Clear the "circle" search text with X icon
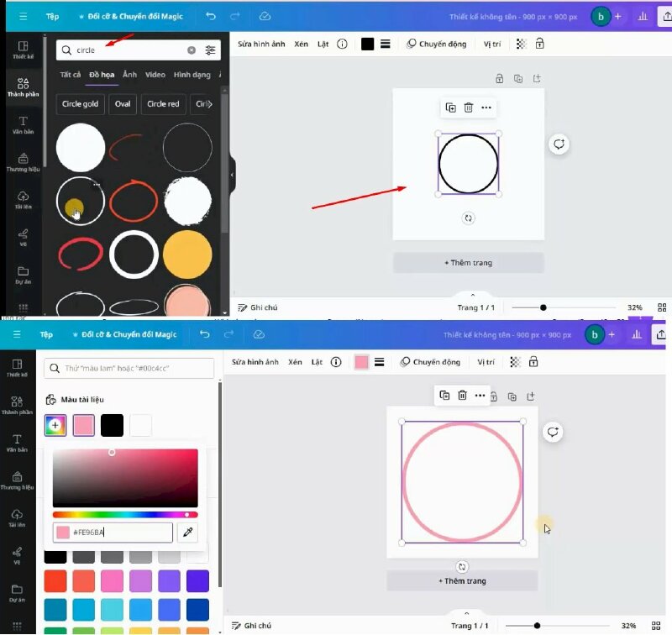The image size is (672, 635). (x=192, y=50)
